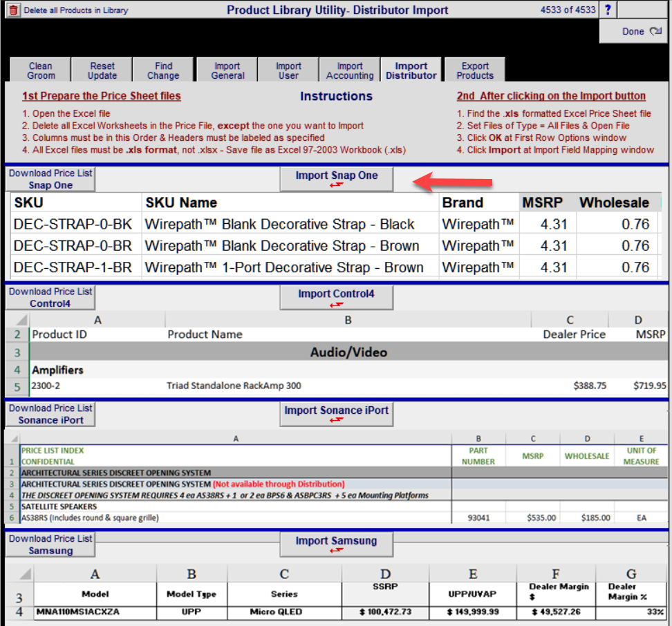Click the 'SATELLITE SPEAKERS' row

coord(235,506)
